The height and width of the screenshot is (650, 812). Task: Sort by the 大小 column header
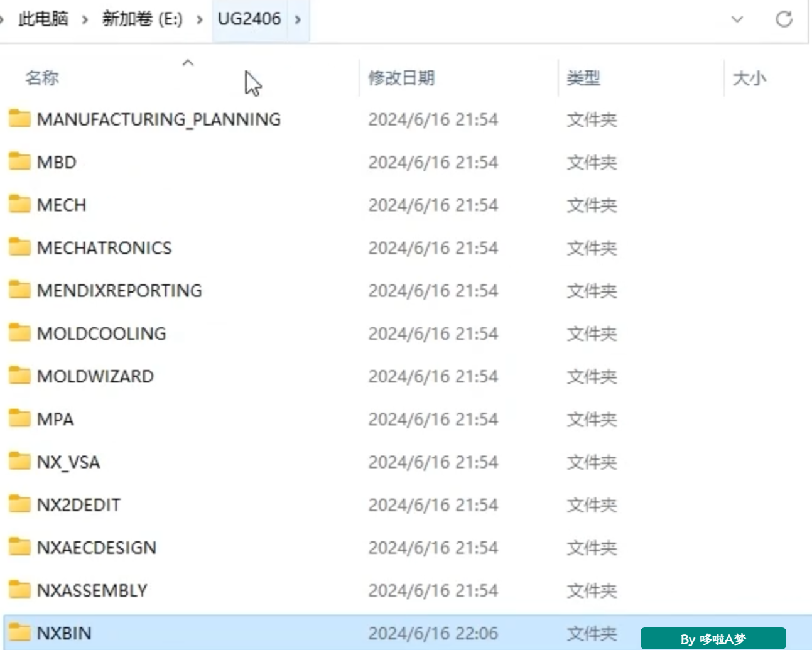point(749,78)
